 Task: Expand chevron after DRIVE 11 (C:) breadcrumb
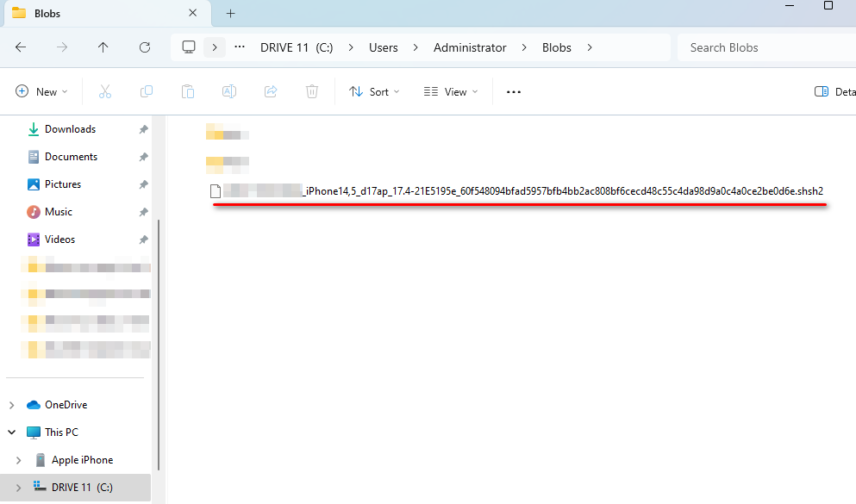pyautogui.click(x=351, y=47)
